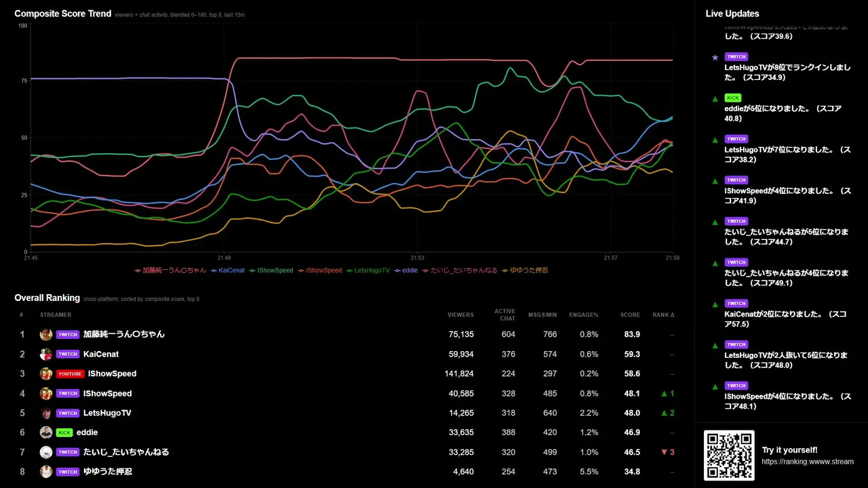Toggle 加藤純一うんこちゃん series in chart legend

[170, 270]
